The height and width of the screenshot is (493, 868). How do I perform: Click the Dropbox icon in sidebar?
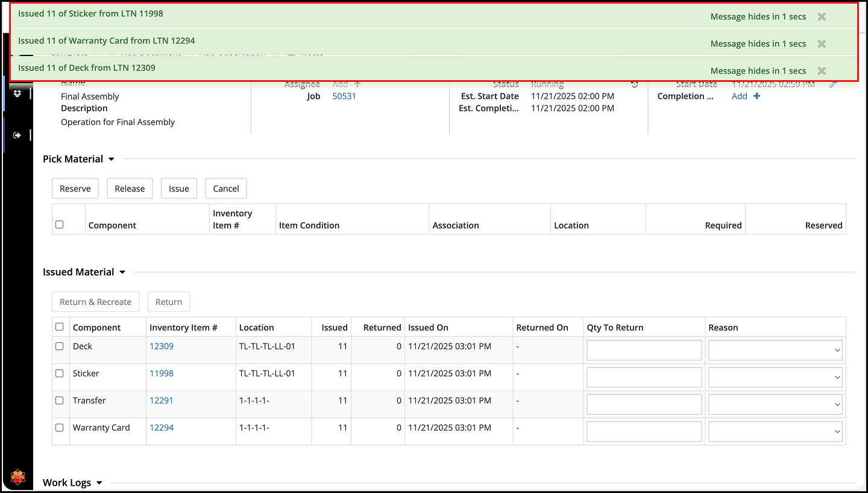[17, 93]
